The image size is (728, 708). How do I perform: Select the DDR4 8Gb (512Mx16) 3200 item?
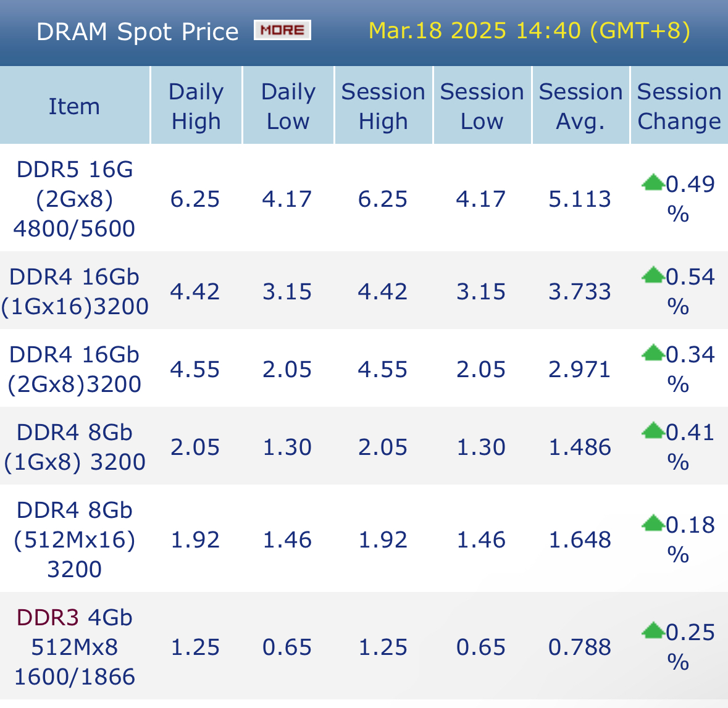click(x=74, y=539)
